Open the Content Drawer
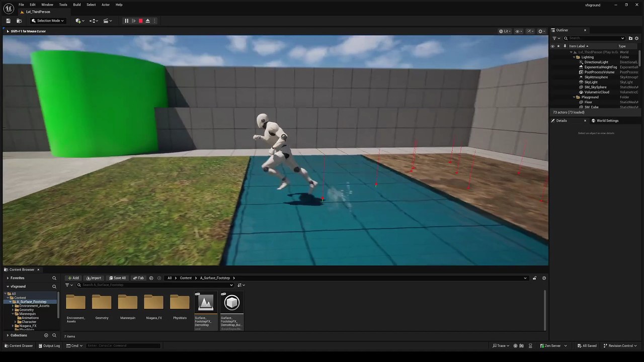Viewport: 644px width, 362px height. (19, 345)
